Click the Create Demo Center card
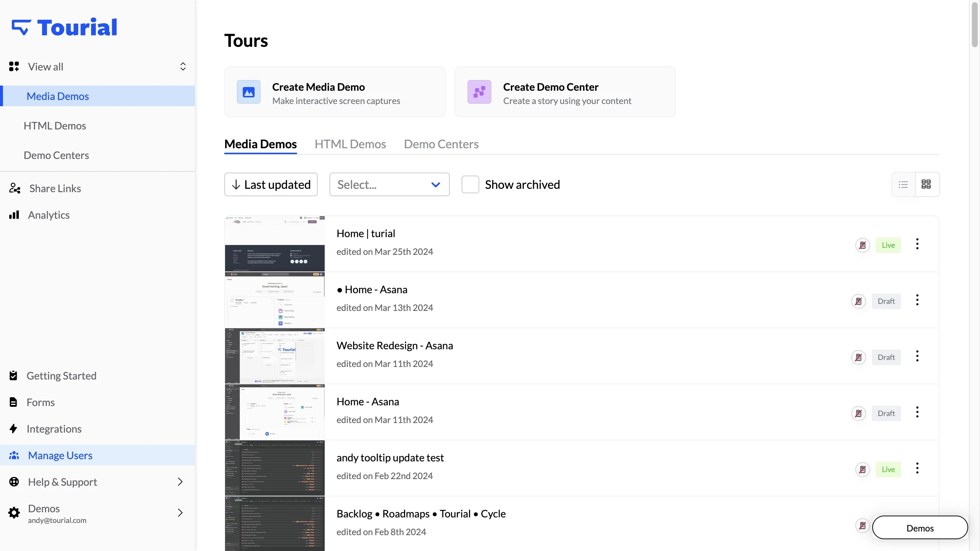The width and height of the screenshot is (980, 551). (565, 91)
